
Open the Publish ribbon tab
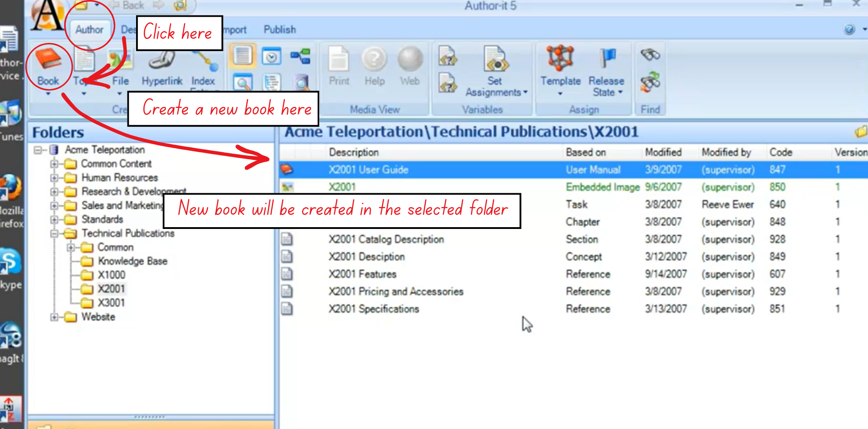pos(279,30)
